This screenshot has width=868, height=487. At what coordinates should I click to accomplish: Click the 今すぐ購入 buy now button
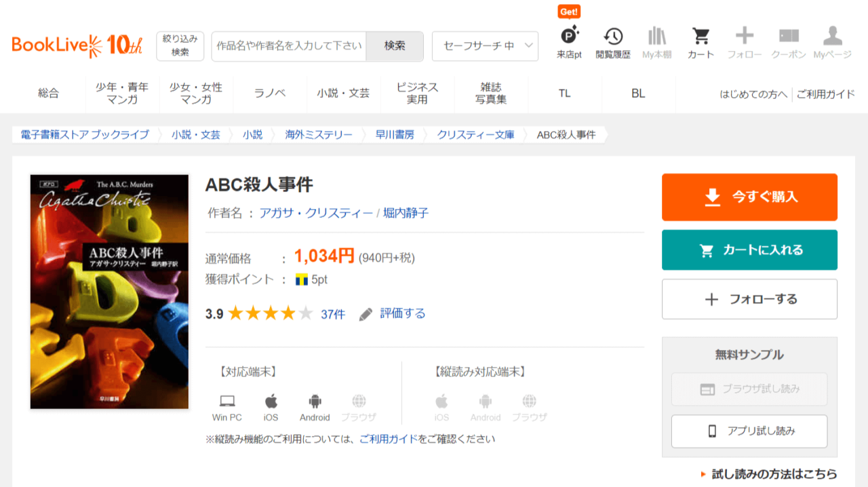pyautogui.click(x=749, y=197)
